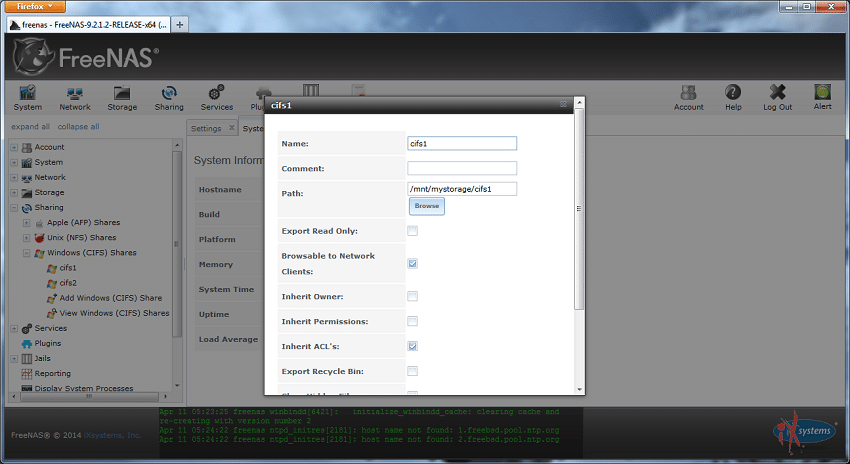Click expand all link
This screenshot has width=850, height=464.
tap(30, 127)
